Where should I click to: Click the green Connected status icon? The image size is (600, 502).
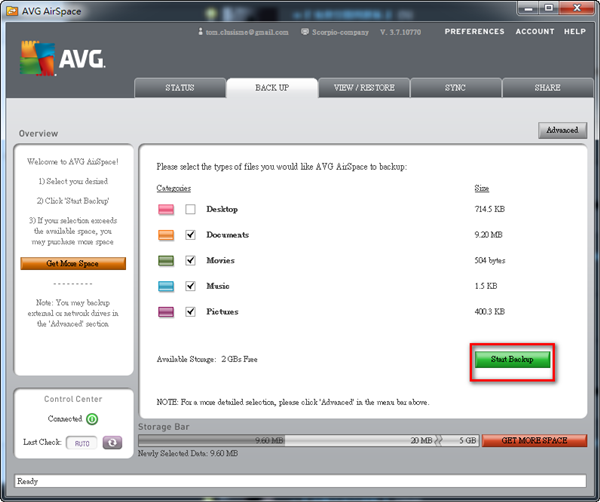(92, 419)
